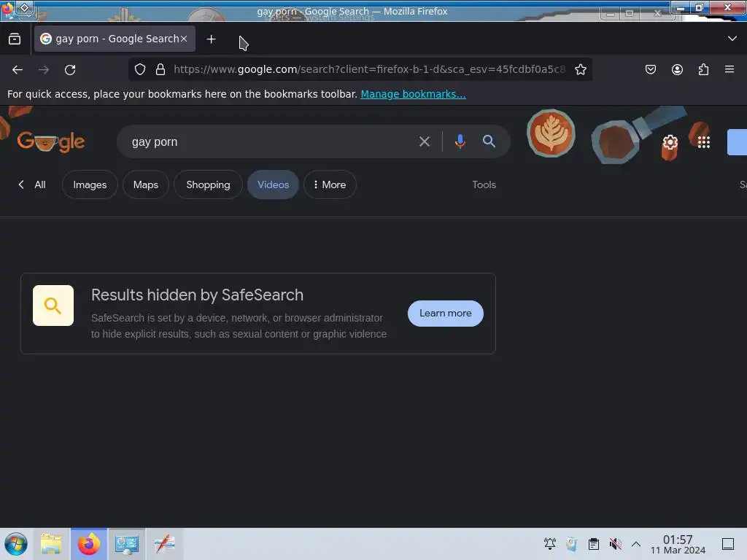Expand the More filters menu
The height and width of the screenshot is (560, 747).
(x=330, y=184)
